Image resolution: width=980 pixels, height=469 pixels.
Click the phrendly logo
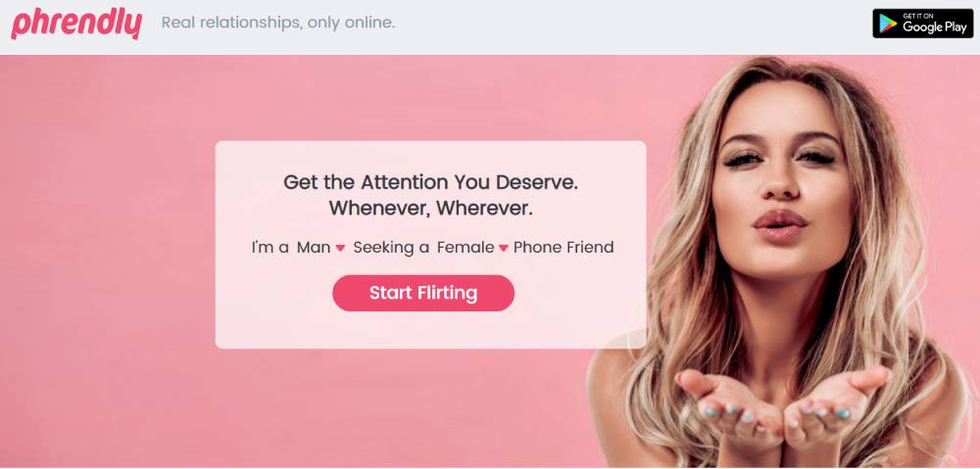(x=76, y=23)
